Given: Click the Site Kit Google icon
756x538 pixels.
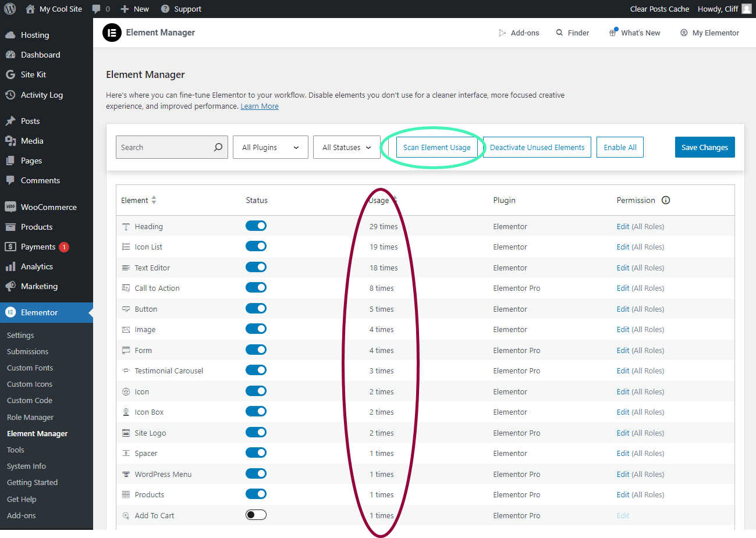Looking at the screenshot, I should point(10,74).
